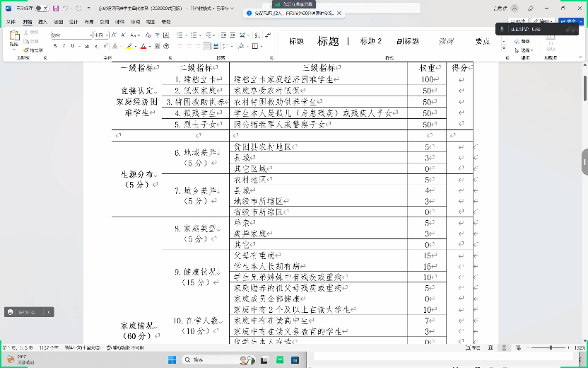The image size is (588, 368).
Task: Toggle Italic formatting
Action: coord(64,46)
